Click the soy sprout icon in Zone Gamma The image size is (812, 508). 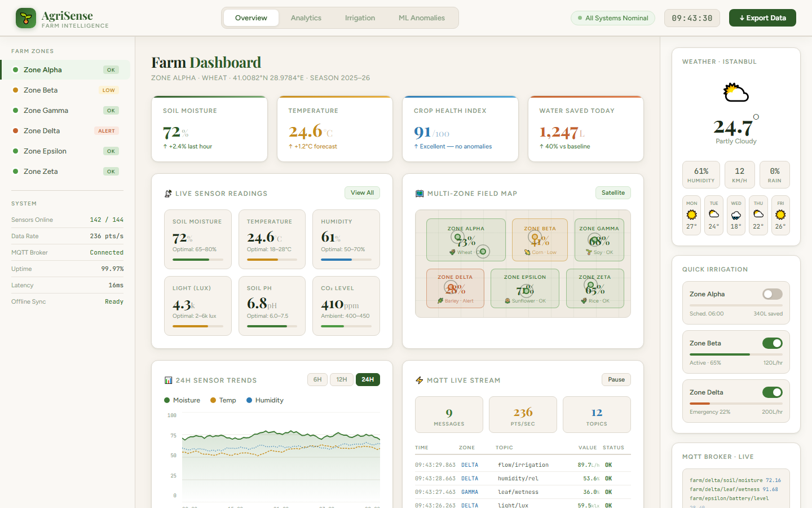coord(589,252)
